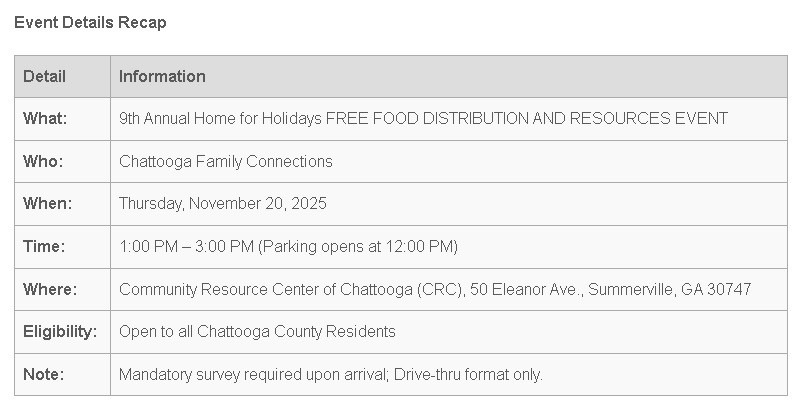Viewport: 801px width, 413px height.
Task: Click the Eligibility: row label
Action: pyautogui.click(x=60, y=331)
